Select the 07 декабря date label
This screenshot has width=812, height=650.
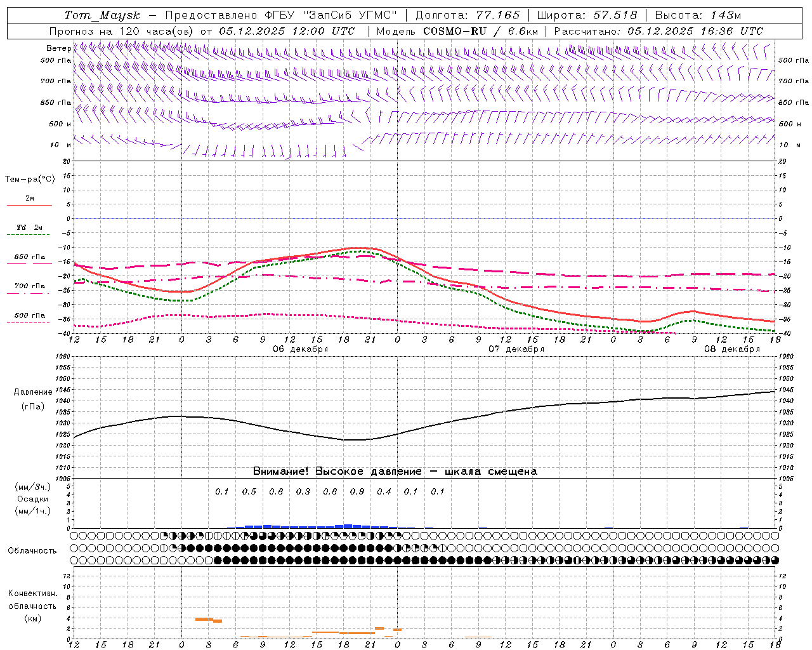pos(516,349)
